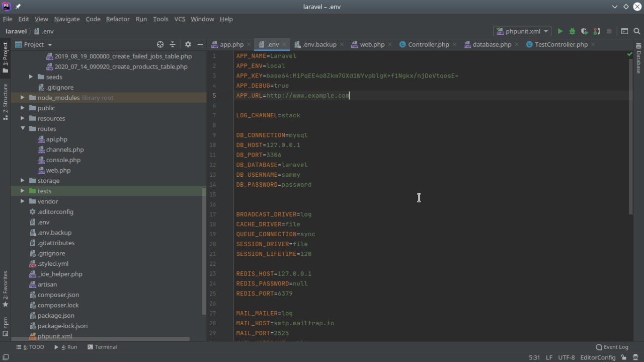Click the Search Everywhere magnifier icon

tap(637, 31)
